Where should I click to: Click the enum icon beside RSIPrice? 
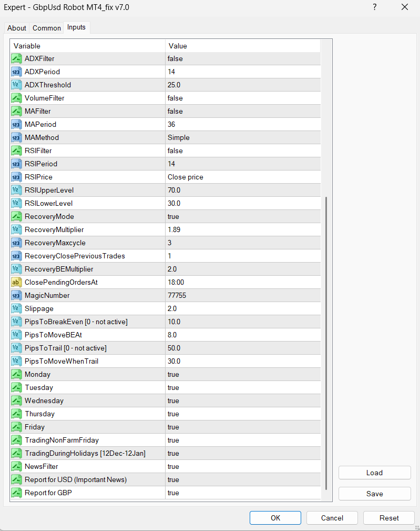16,177
